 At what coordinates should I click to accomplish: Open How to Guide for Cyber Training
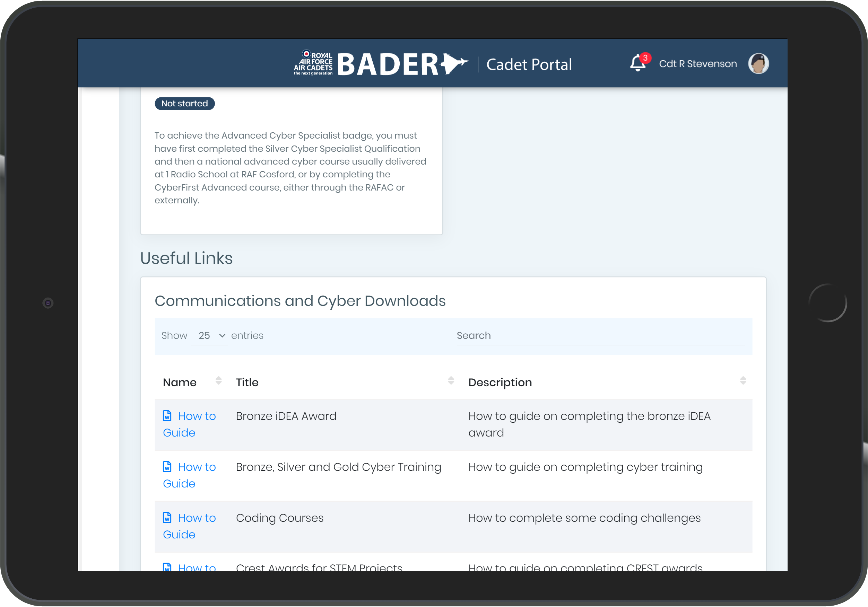(189, 475)
